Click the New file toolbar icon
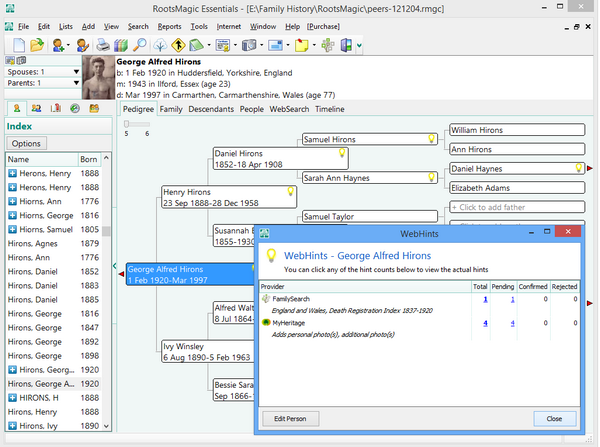Image resolution: width=600 pixels, height=447 pixels. tap(17, 45)
